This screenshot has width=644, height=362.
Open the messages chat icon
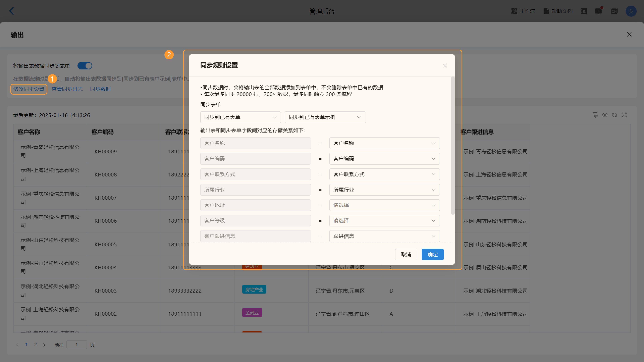click(598, 11)
